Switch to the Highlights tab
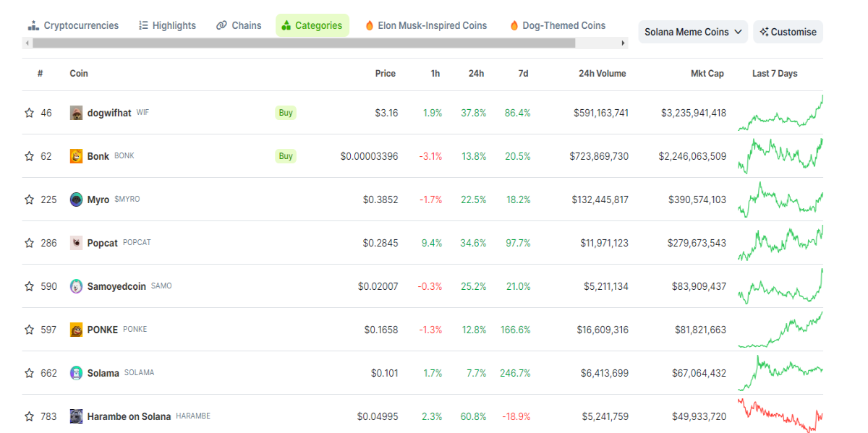The height and width of the screenshot is (433, 868). (x=167, y=25)
